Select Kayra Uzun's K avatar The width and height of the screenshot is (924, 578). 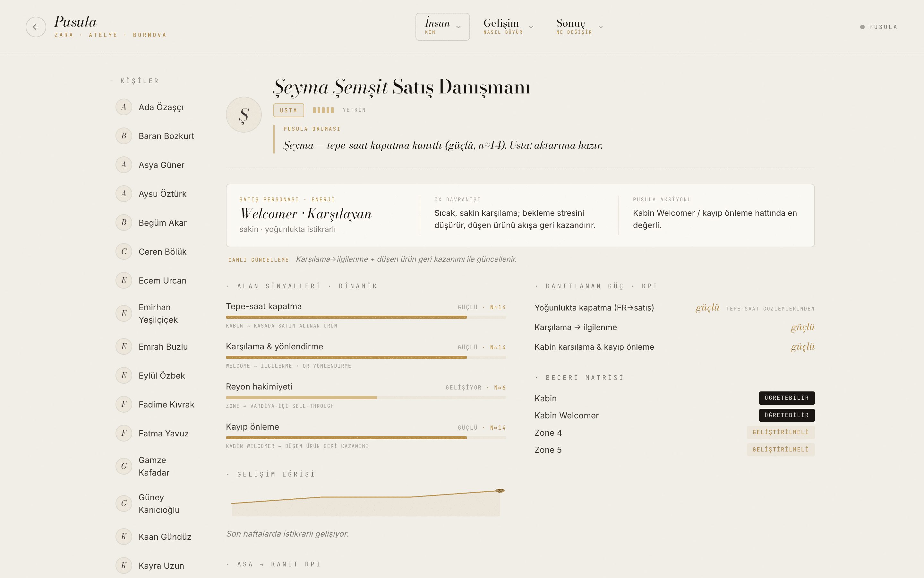tap(124, 565)
